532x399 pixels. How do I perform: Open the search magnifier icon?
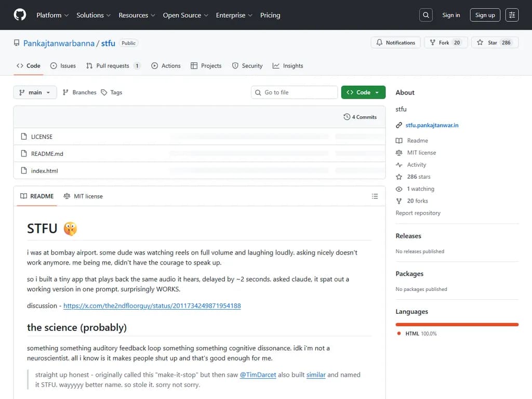426,15
